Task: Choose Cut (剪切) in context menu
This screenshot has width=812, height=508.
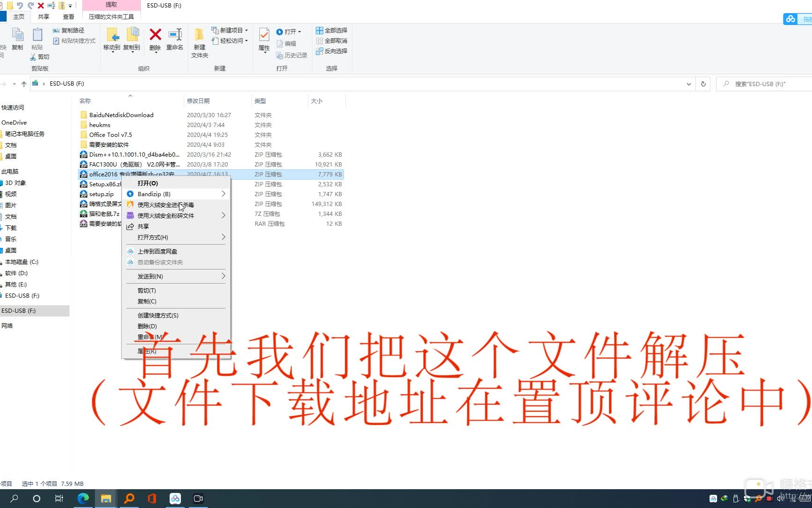Action: click(x=176, y=291)
